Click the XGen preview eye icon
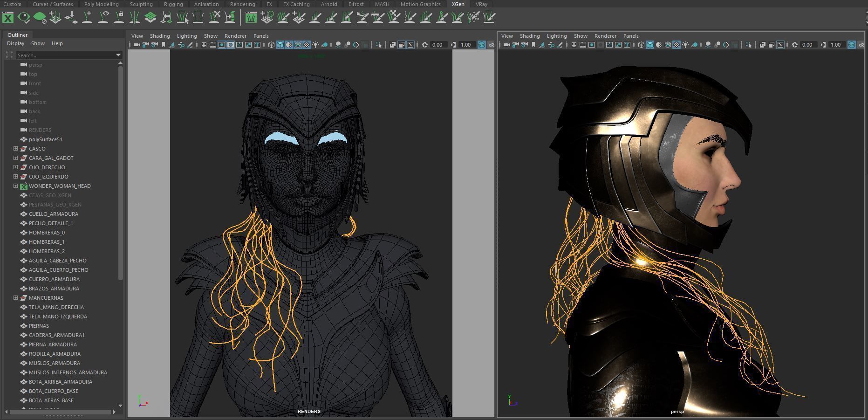This screenshot has width=868, height=420. click(x=24, y=18)
